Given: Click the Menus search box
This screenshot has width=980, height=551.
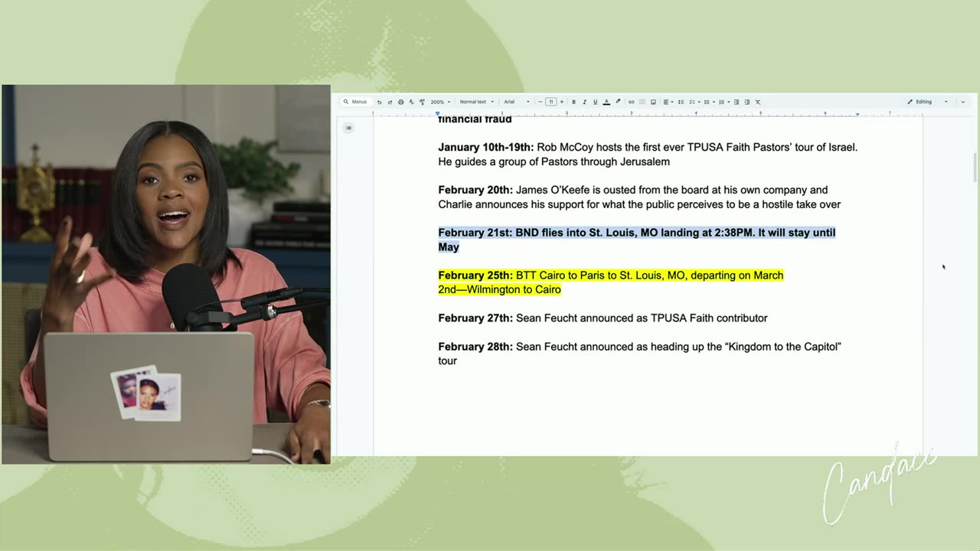Looking at the screenshot, I should (x=355, y=102).
